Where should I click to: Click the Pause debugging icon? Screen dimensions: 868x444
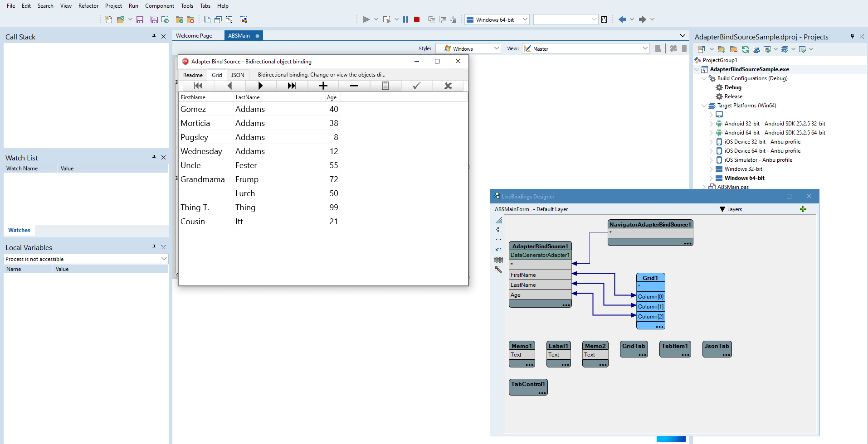[405, 19]
